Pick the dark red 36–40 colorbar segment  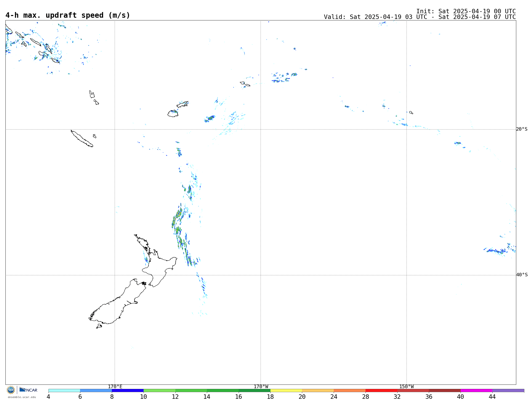(x=445, y=391)
